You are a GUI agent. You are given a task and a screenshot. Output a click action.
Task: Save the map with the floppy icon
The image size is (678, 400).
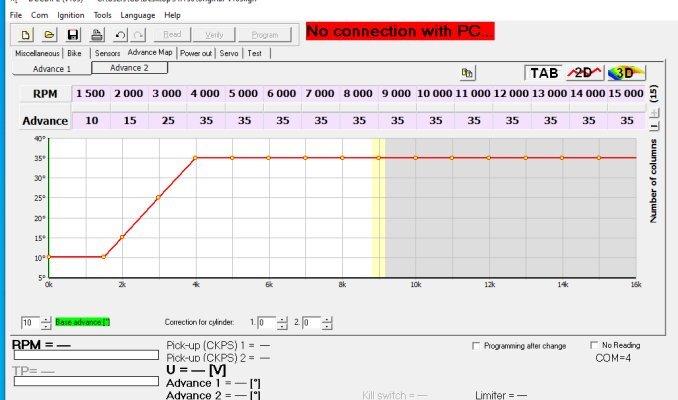pos(73,35)
